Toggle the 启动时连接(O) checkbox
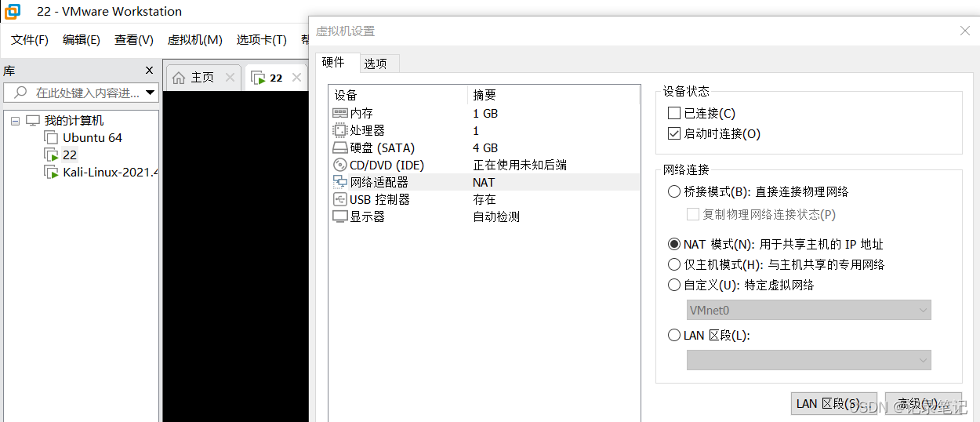This screenshot has width=980, height=422. pyautogui.click(x=673, y=133)
